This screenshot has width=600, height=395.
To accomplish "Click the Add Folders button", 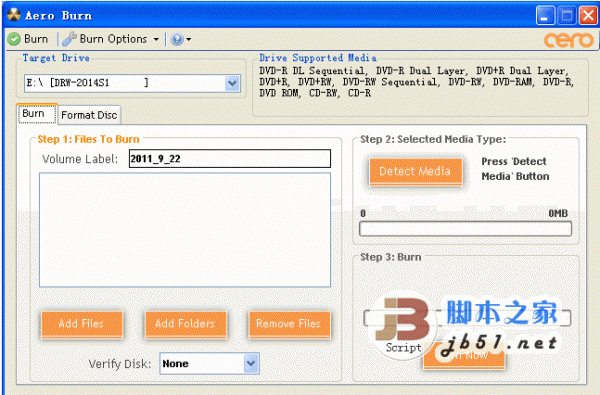I will coord(185,324).
